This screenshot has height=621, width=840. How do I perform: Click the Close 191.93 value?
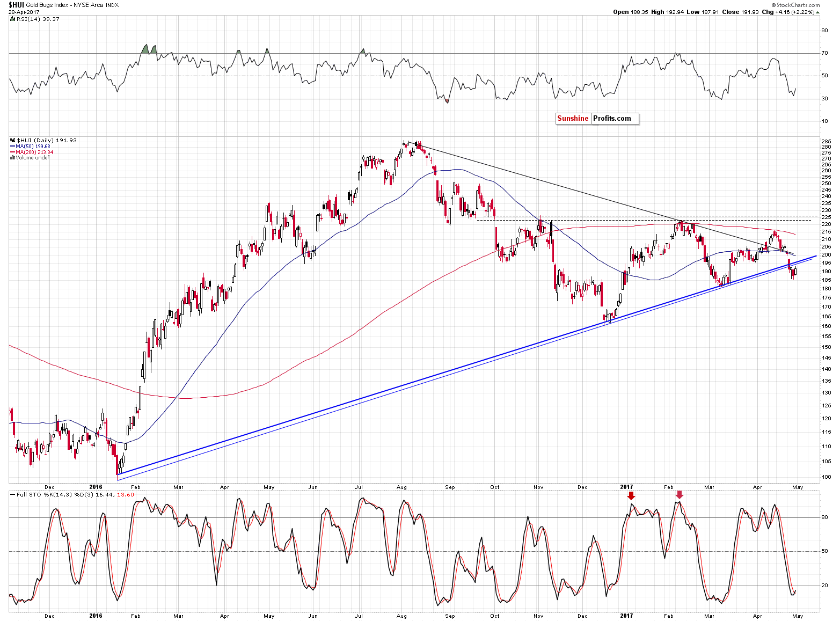click(740, 12)
